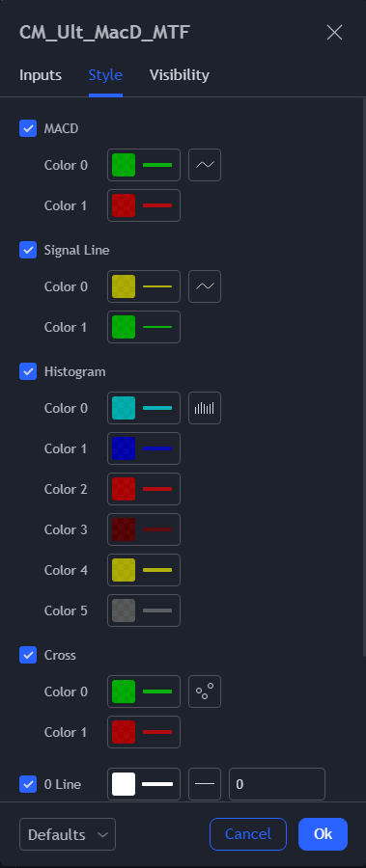This screenshot has height=868, width=366.
Task: Click the Cancel button
Action: (248, 834)
